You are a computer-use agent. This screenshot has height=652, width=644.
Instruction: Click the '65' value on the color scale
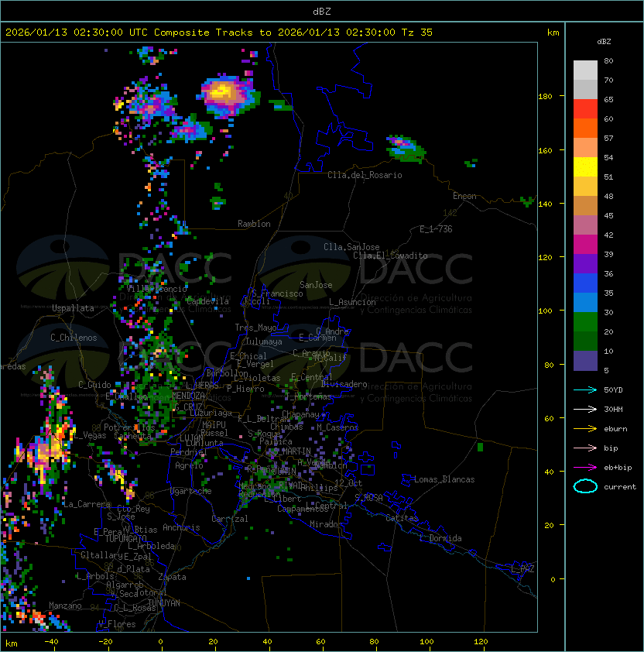(x=608, y=99)
